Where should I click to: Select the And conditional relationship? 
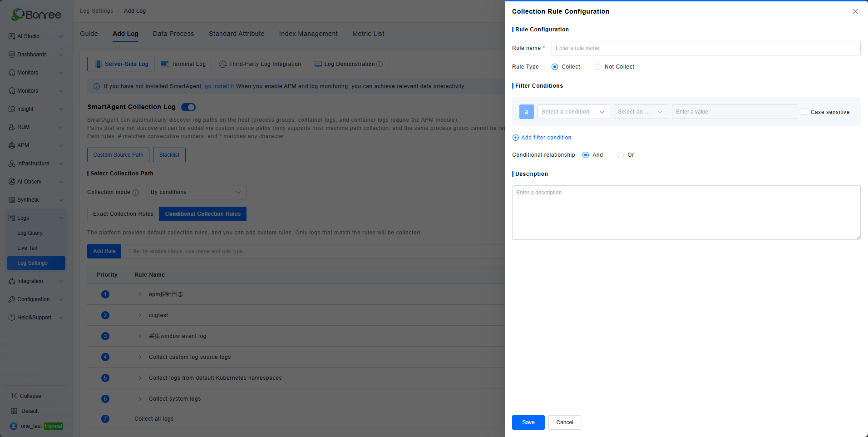coord(586,155)
